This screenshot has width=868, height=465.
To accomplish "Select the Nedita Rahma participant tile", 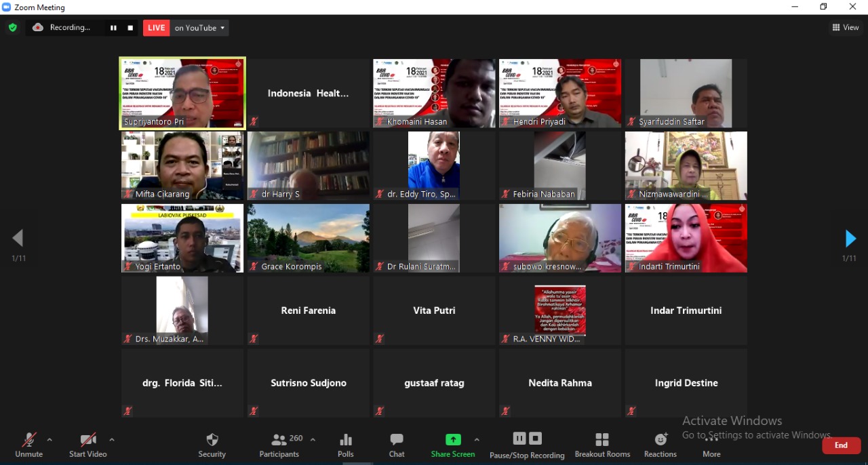I will [x=560, y=383].
